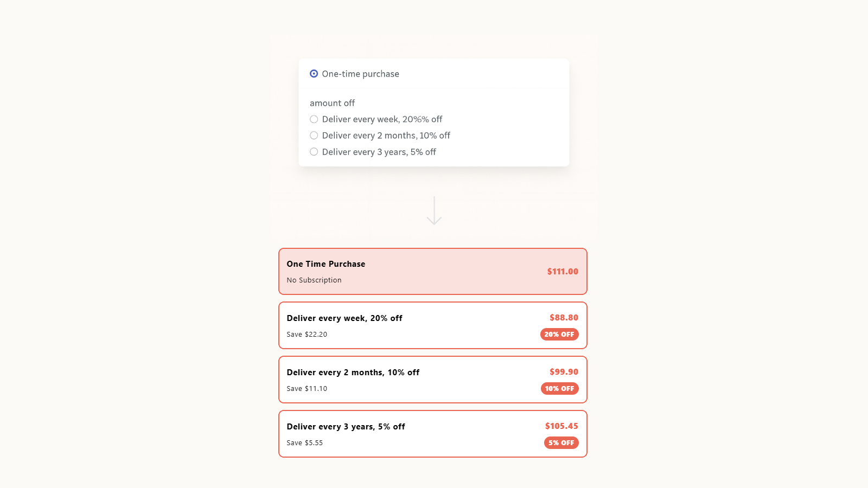This screenshot has height=488, width=868.
Task: Click the "amount off" group heading
Action: coord(332,103)
